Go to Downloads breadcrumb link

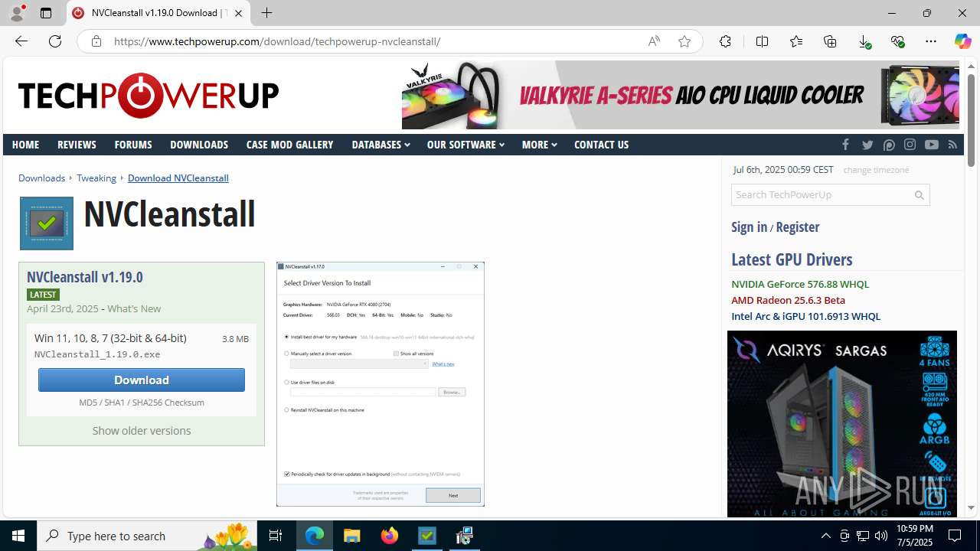pyautogui.click(x=41, y=178)
